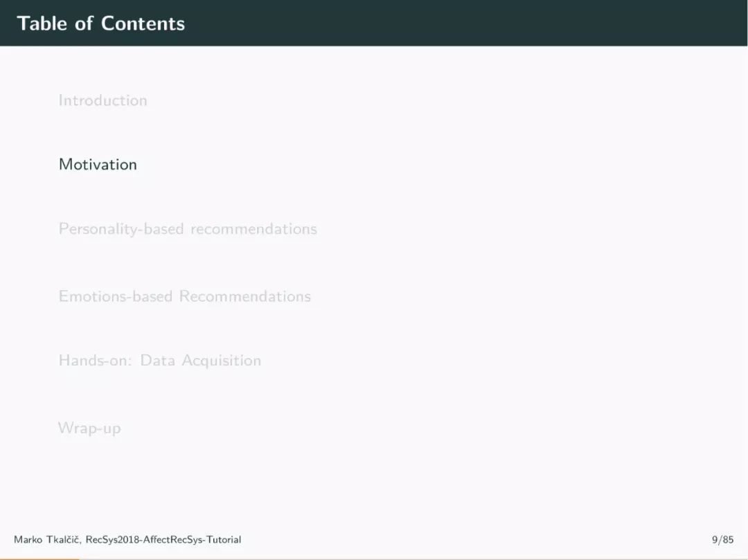This screenshot has width=748, height=560.
Task: Click the 'Personality-based' word in the outline
Action: coord(121,229)
